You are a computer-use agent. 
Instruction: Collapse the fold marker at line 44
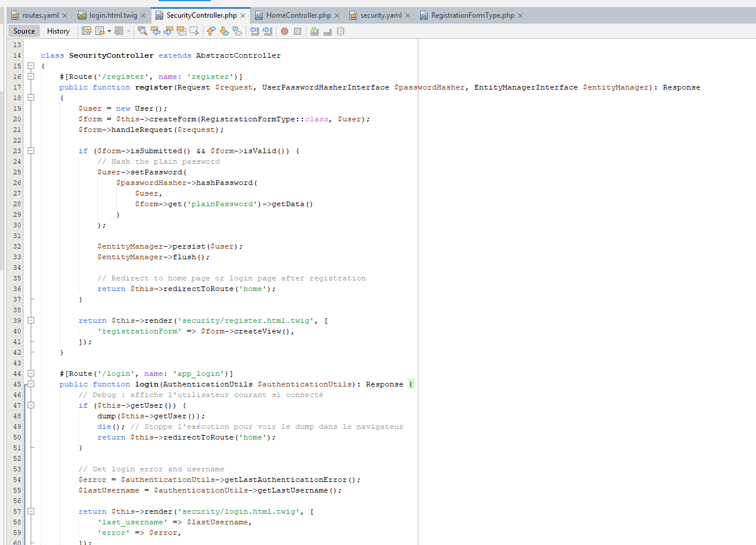31,374
